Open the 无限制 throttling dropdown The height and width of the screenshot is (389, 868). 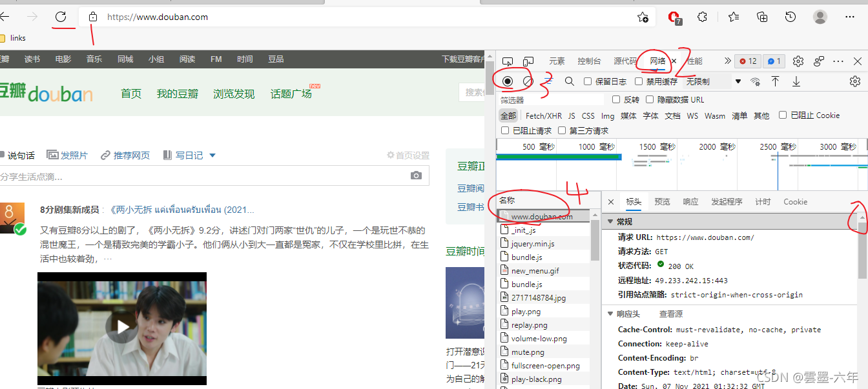pyautogui.click(x=714, y=81)
